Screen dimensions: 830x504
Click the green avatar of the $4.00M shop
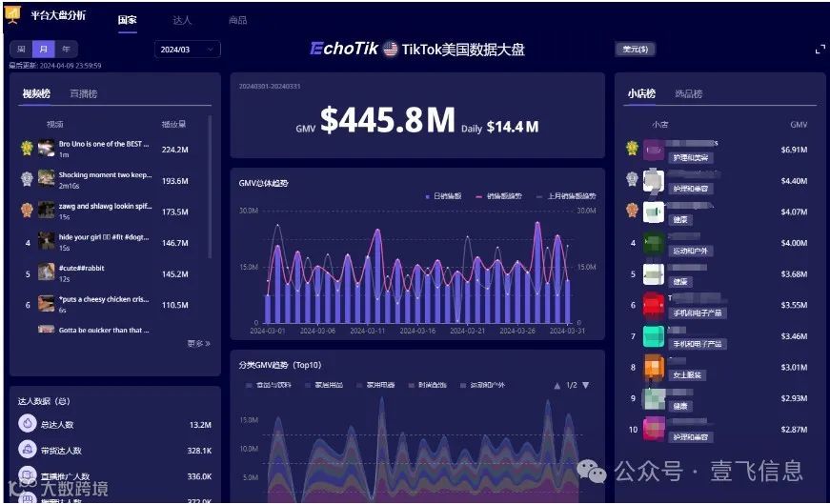pos(653,243)
